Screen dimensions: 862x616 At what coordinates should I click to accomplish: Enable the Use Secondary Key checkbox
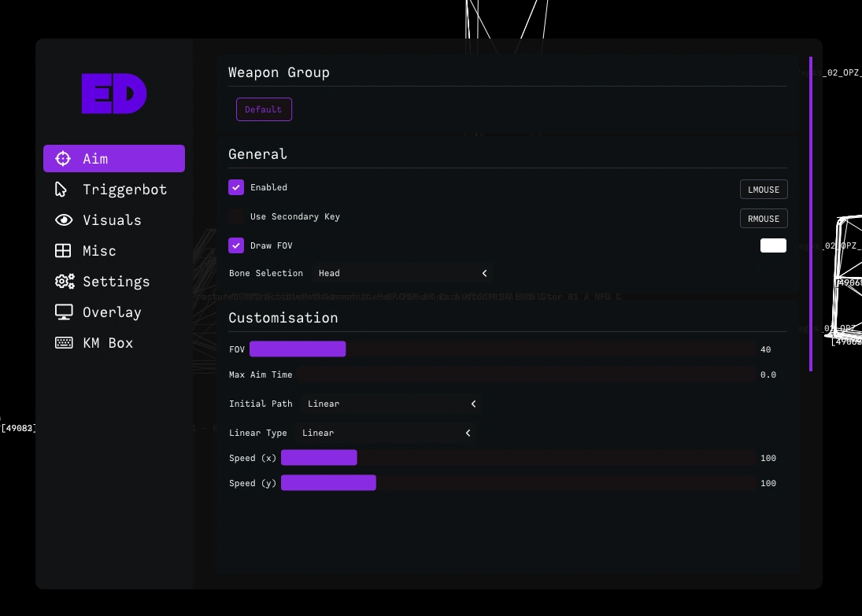coord(236,216)
